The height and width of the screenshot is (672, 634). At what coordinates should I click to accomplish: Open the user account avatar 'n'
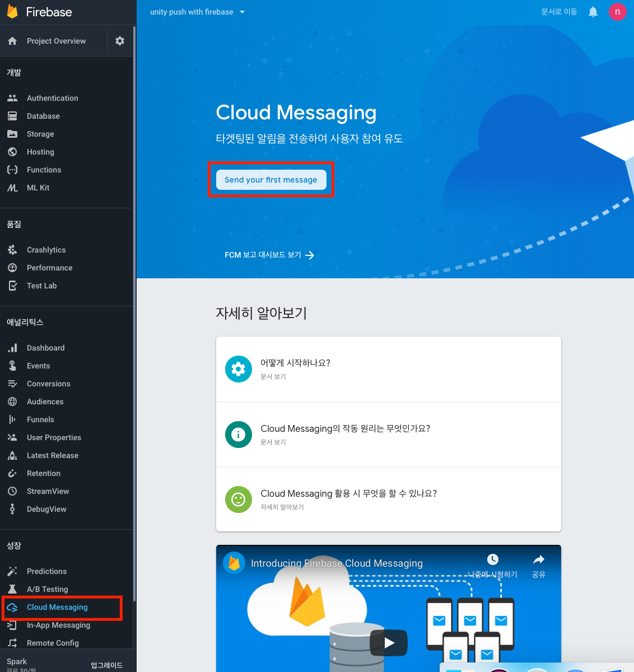[x=618, y=12]
